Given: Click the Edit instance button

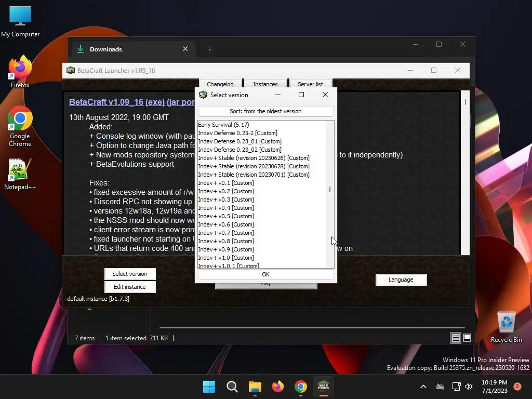Looking at the screenshot, I should coord(130,287).
